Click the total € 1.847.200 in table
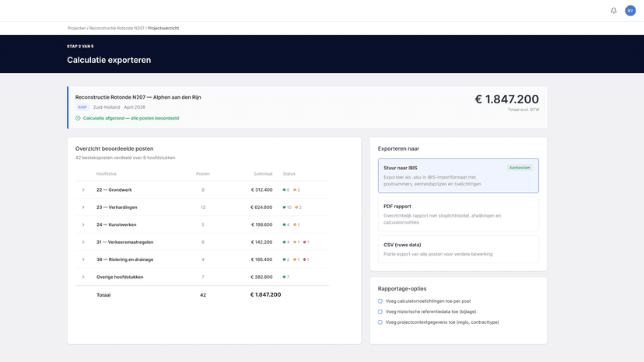Image resolution: width=644 pixels, height=362 pixels. pyautogui.click(x=266, y=294)
